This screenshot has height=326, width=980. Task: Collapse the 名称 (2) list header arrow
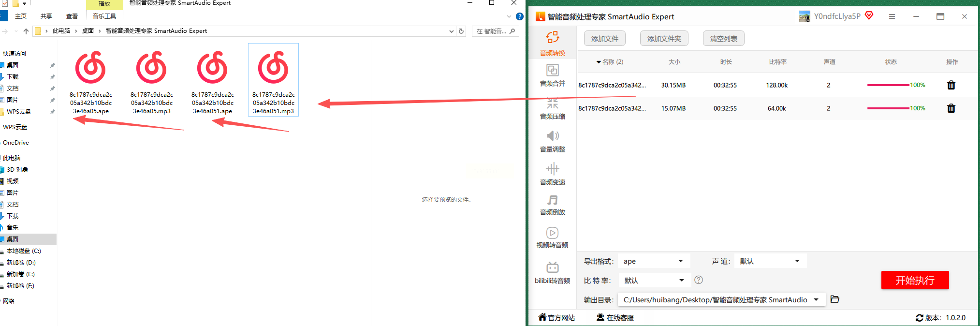[599, 62]
